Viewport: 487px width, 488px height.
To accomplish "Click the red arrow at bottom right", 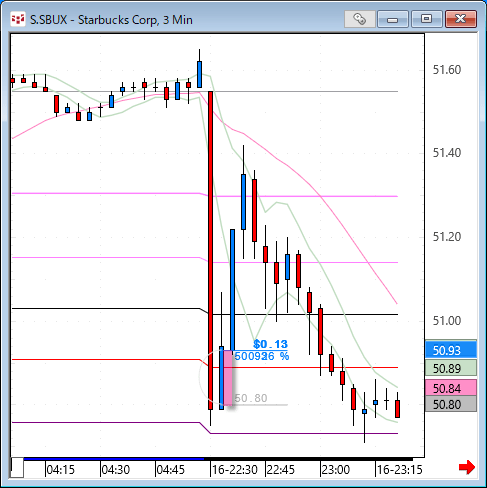I will pos(467,467).
